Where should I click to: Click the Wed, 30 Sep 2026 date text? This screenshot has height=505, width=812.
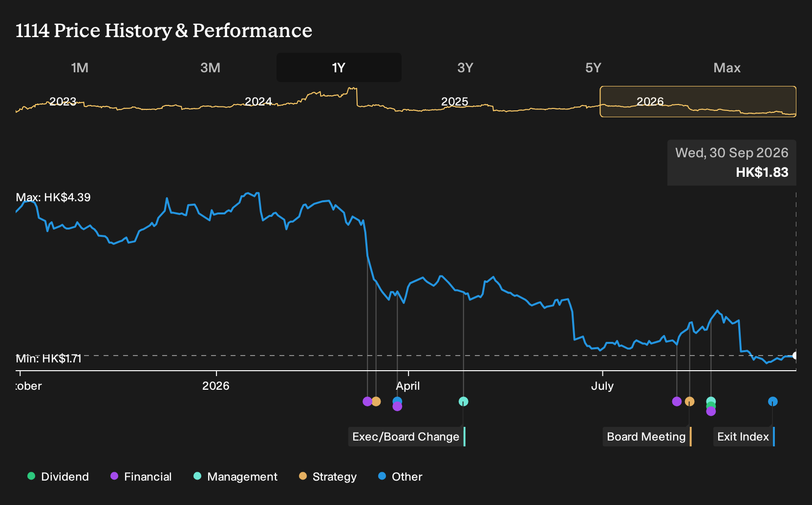click(x=732, y=153)
